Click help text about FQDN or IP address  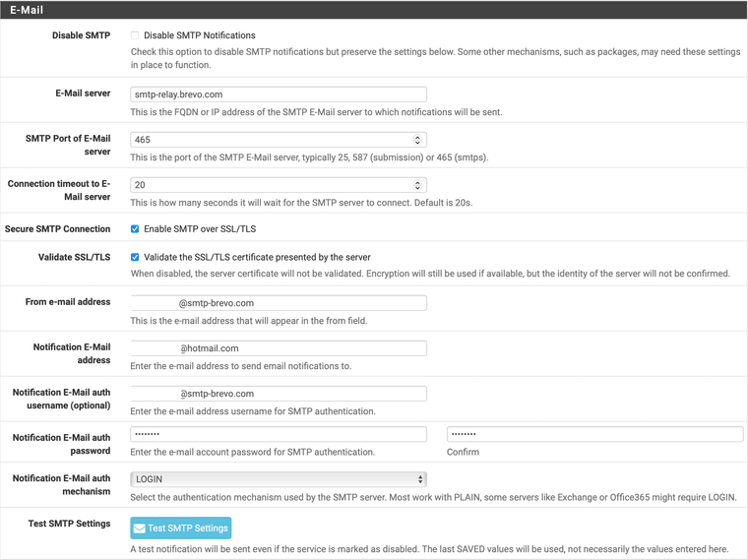point(316,112)
